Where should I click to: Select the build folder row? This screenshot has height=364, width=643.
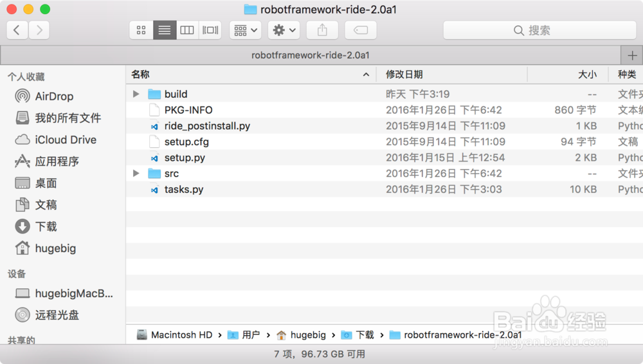pos(385,94)
